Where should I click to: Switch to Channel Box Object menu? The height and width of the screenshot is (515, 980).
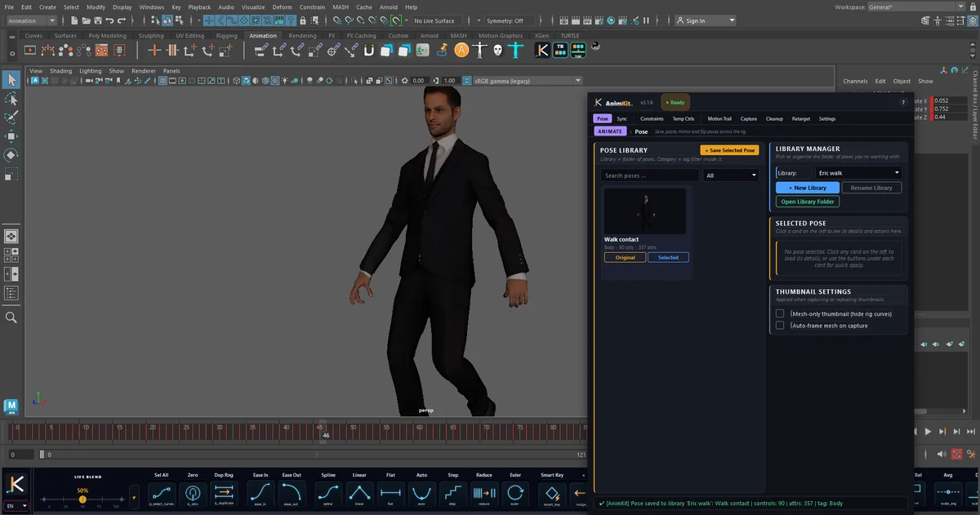tap(902, 81)
